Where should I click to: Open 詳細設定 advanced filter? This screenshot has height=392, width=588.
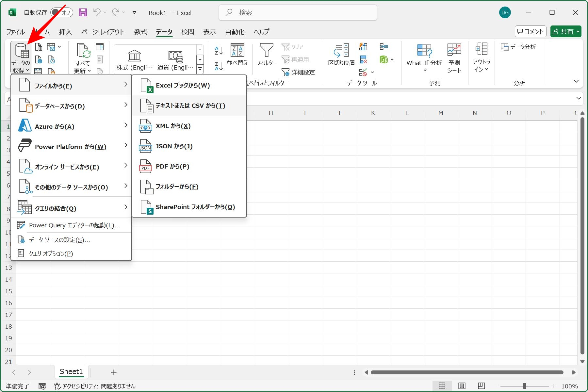pos(298,72)
